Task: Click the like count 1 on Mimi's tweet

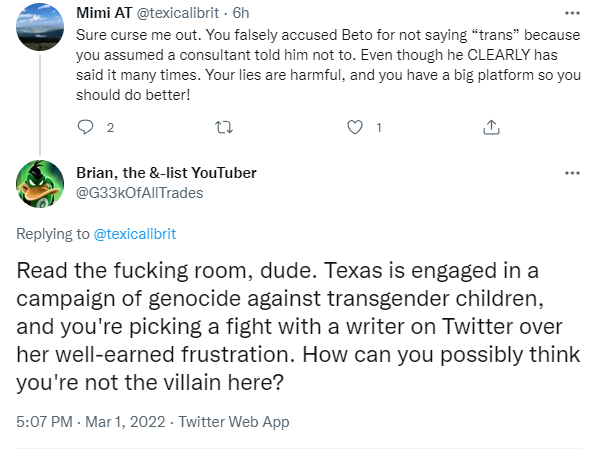Action: click(379, 127)
